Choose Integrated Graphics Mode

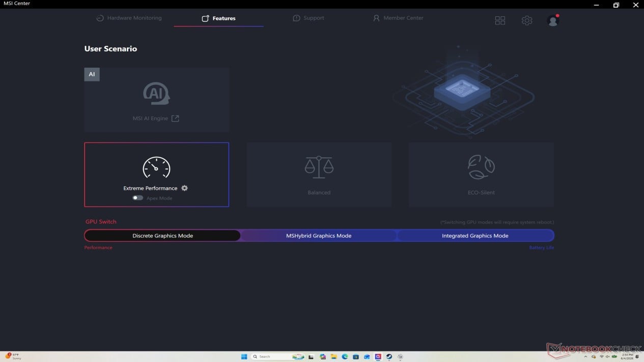475,236
